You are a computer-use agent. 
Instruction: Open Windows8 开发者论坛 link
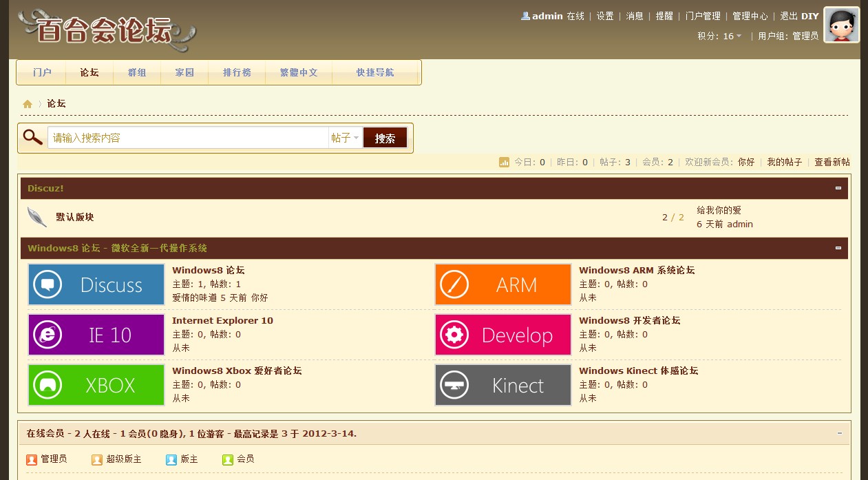[630, 321]
